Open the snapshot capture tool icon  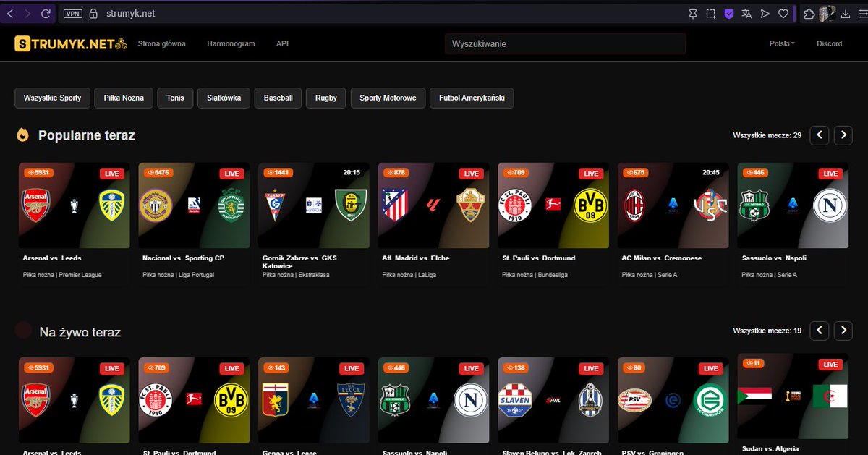tap(711, 13)
